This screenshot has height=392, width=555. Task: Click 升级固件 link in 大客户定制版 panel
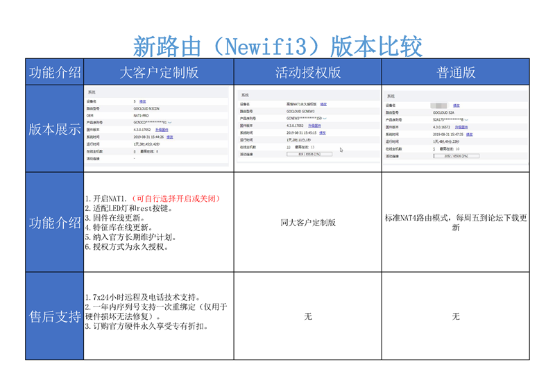tap(162, 129)
